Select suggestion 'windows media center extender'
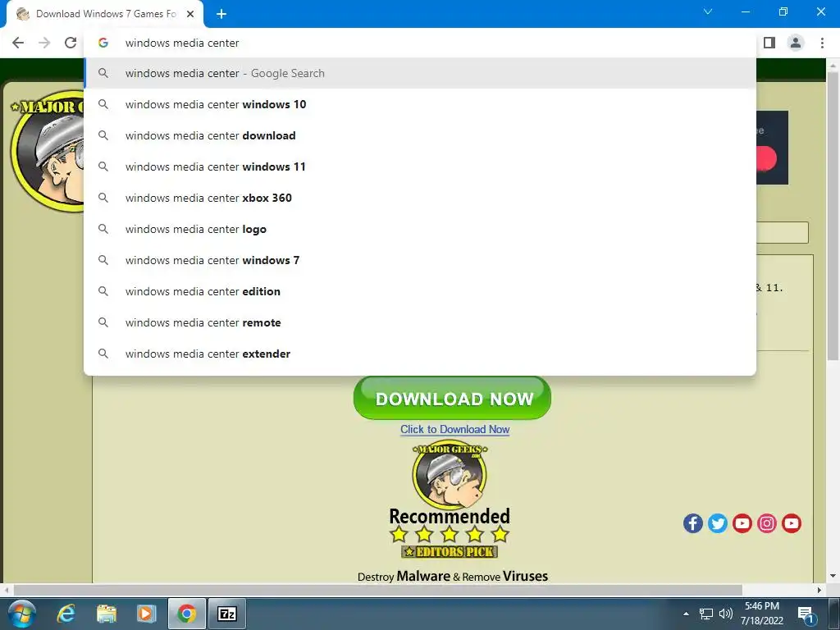The height and width of the screenshot is (630, 840). click(x=420, y=354)
